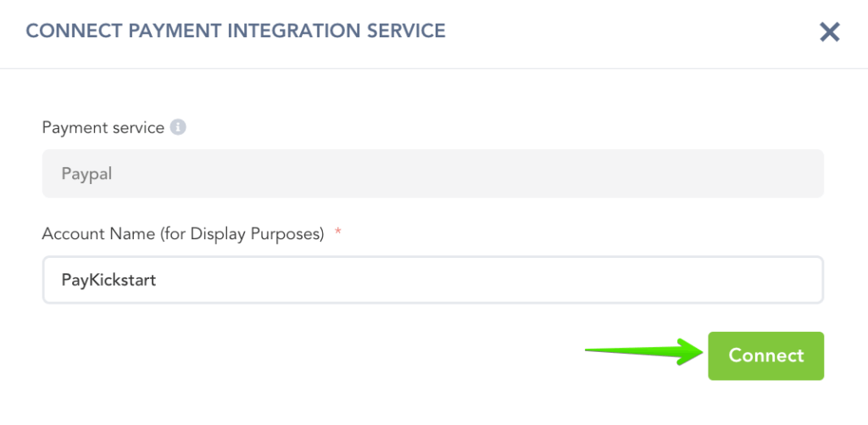Show the Payment service tooltip icon

point(178,127)
